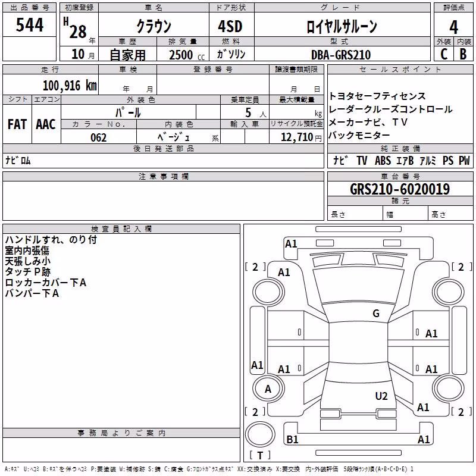The width and height of the screenshot is (476, 476).
Task: Select the recycle deposit 12,710円
Action: [301, 137]
